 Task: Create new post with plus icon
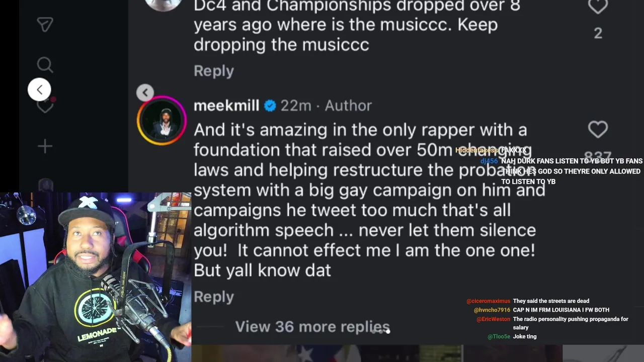pyautogui.click(x=45, y=146)
